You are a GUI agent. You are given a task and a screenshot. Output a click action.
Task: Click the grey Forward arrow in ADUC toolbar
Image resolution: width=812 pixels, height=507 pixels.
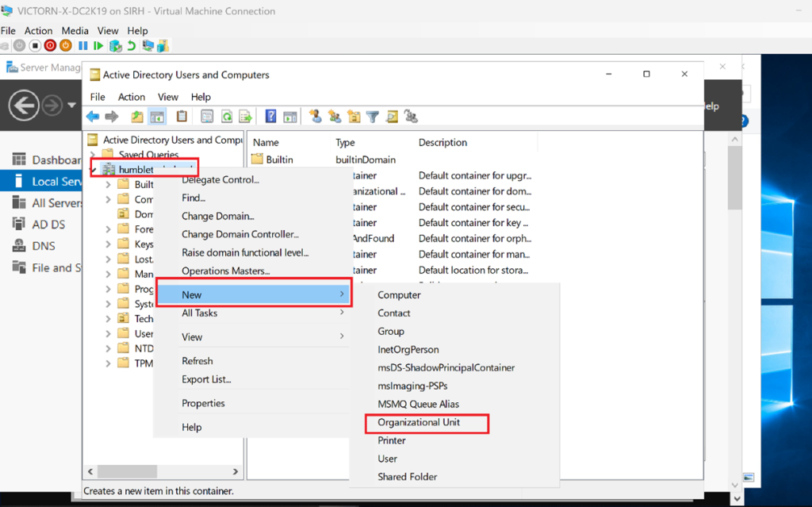[112, 117]
